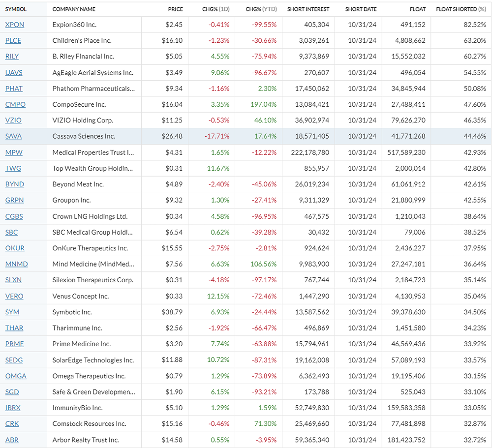Click the SLXN ticker link
Viewport: 492px width, 448px height.
(x=13, y=280)
